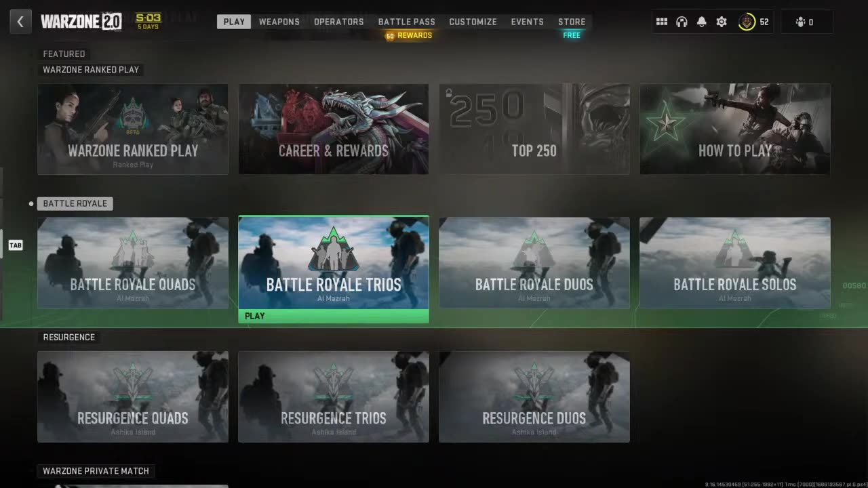Open the WEAPONS tab
This screenshot has height=488, width=868.
(279, 22)
